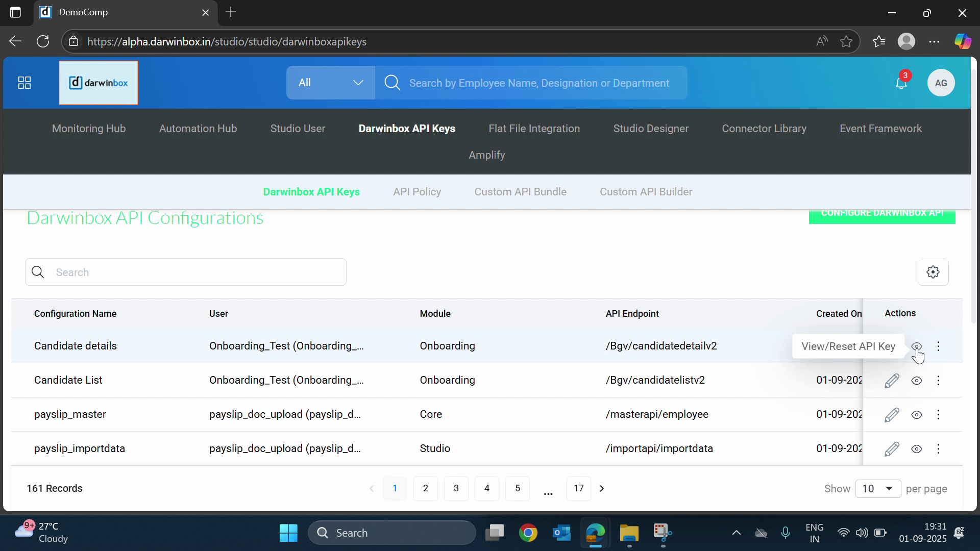
Task: Click the Darwinbox logo
Action: tap(99, 83)
